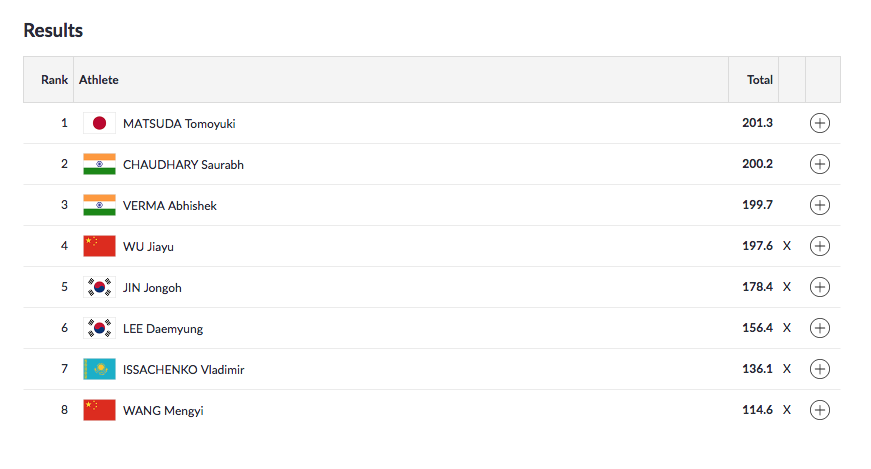Click China flag beside WU Jiayu
This screenshot has height=469, width=871.
pos(99,246)
